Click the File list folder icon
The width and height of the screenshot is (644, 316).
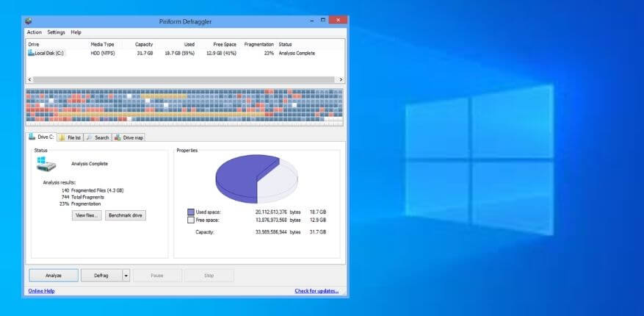62,137
